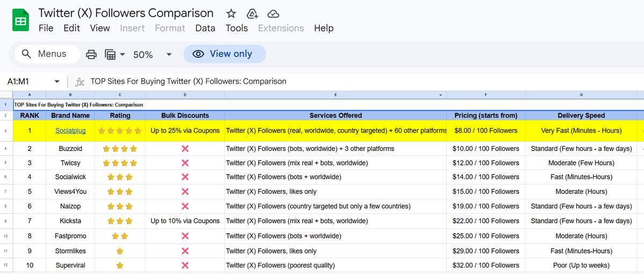Image resolution: width=644 pixels, height=274 pixels.
Task: Open the File menu
Action: pyautogui.click(x=46, y=28)
